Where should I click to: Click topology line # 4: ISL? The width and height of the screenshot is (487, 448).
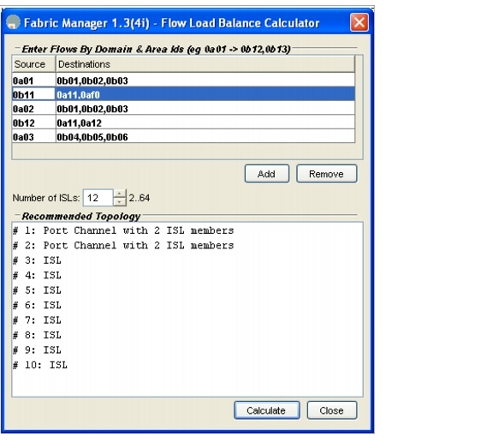click(37, 275)
